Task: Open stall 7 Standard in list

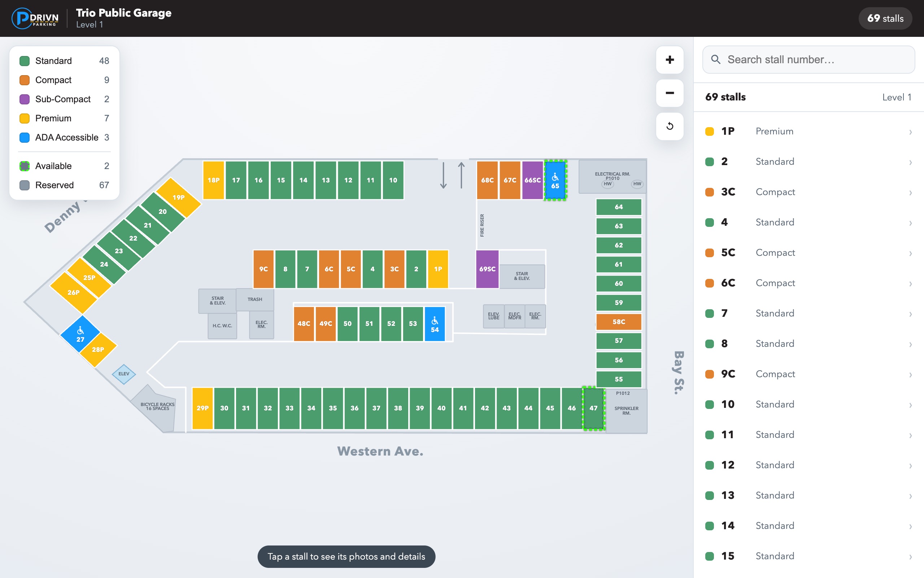Action: coord(809,314)
